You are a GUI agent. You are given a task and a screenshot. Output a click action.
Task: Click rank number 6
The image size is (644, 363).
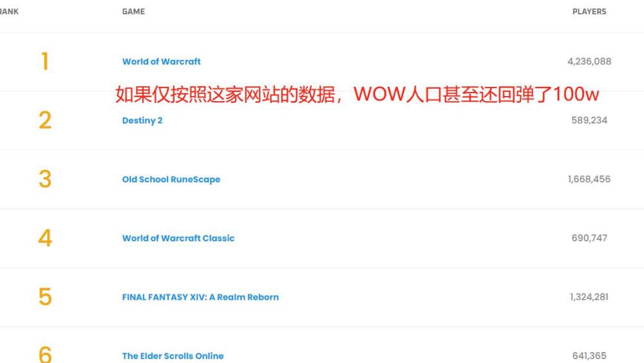click(x=45, y=354)
